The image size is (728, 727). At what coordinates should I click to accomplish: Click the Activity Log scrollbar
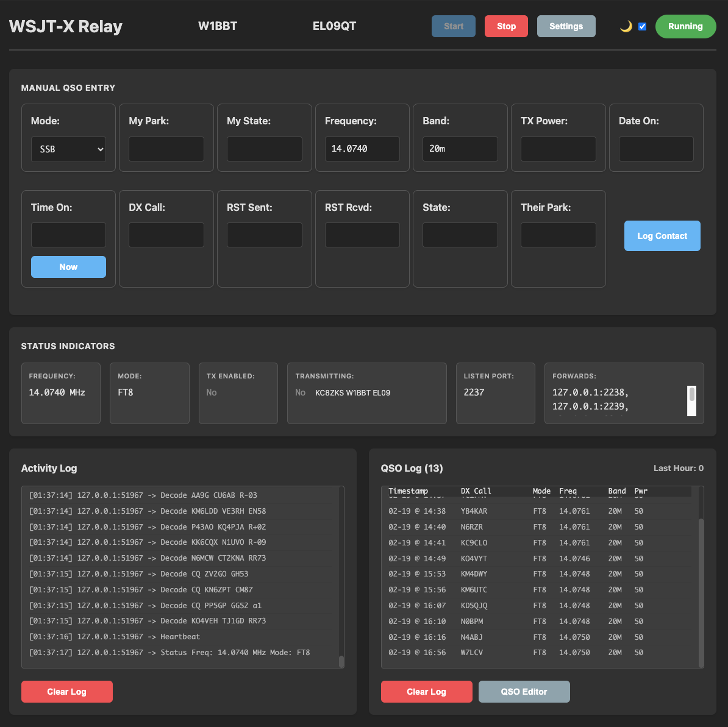click(x=341, y=661)
